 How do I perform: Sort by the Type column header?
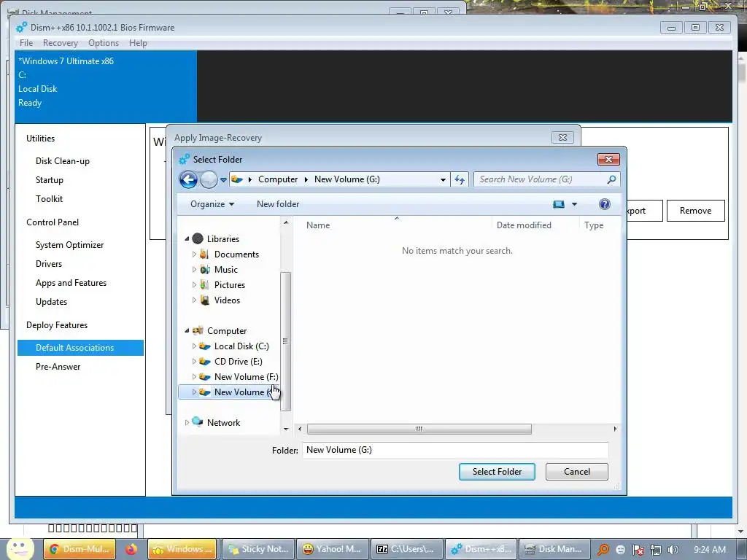pos(594,225)
